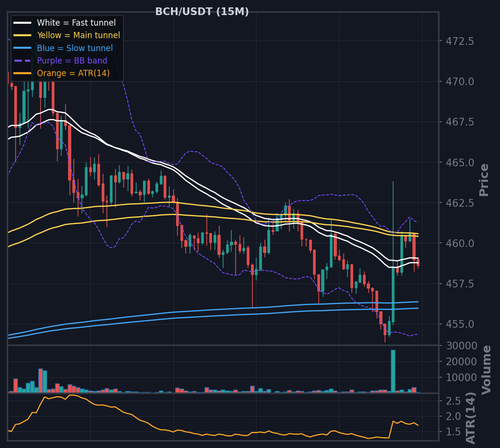
Task: Click the vertical 'ATR(14)' axis title
Action: (470, 418)
